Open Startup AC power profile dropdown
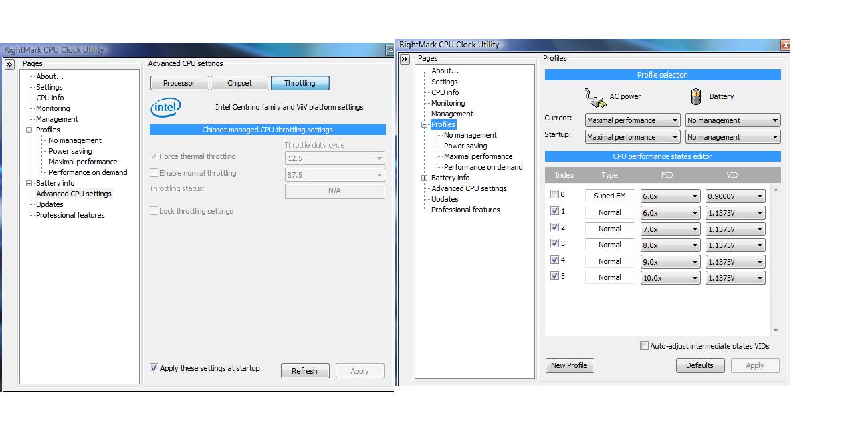The image size is (868, 443). click(x=633, y=137)
